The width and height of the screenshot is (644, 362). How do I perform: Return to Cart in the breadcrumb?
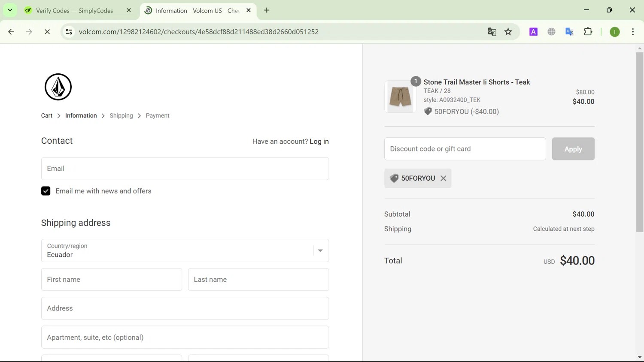click(47, 116)
